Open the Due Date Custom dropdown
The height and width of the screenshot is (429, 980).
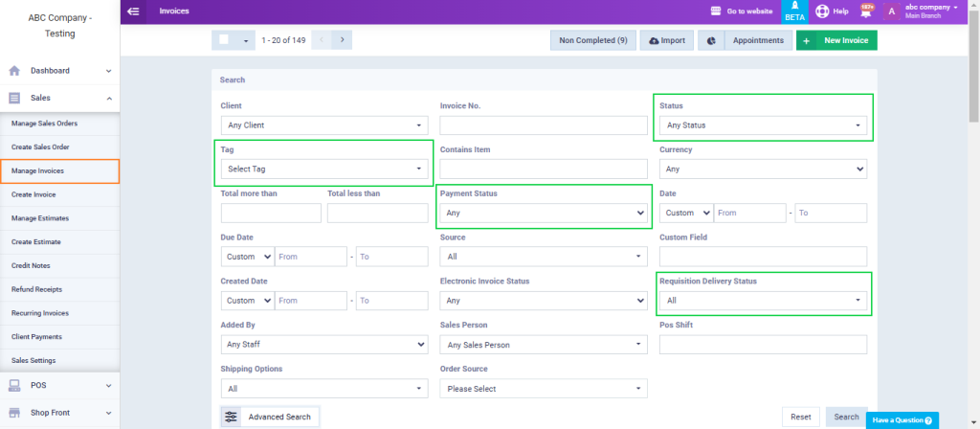(248, 257)
